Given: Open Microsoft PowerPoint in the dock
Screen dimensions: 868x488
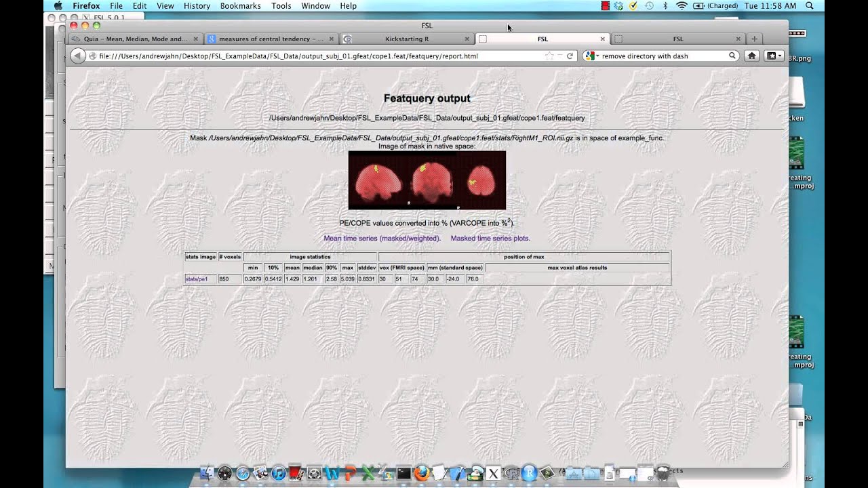Looking at the screenshot, I should pyautogui.click(x=350, y=473).
